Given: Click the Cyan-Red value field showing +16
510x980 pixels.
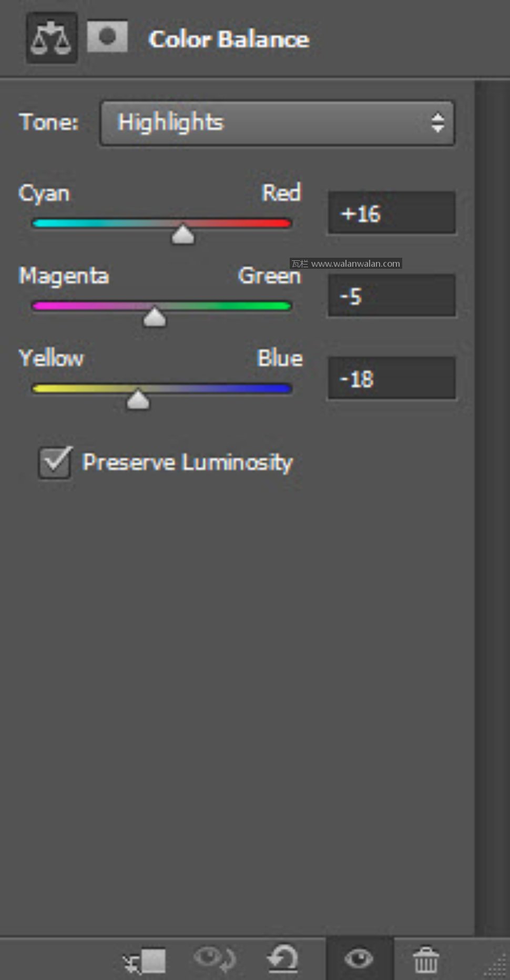Looking at the screenshot, I should [391, 213].
